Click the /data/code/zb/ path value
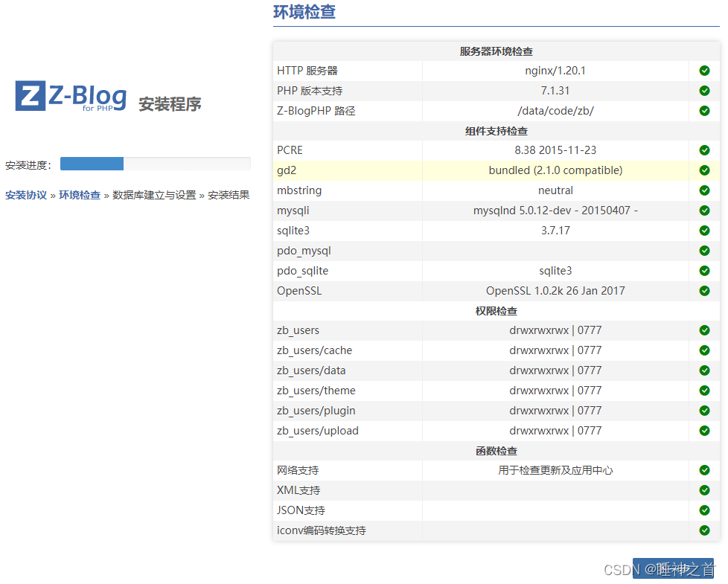The width and height of the screenshot is (728, 584). coord(555,111)
